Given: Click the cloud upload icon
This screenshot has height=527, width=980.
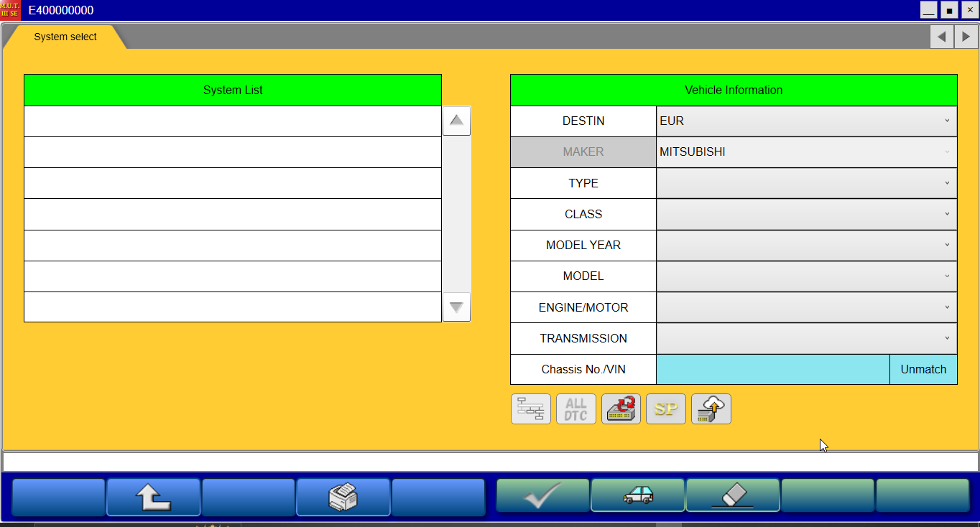Looking at the screenshot, I should (711, 409).
